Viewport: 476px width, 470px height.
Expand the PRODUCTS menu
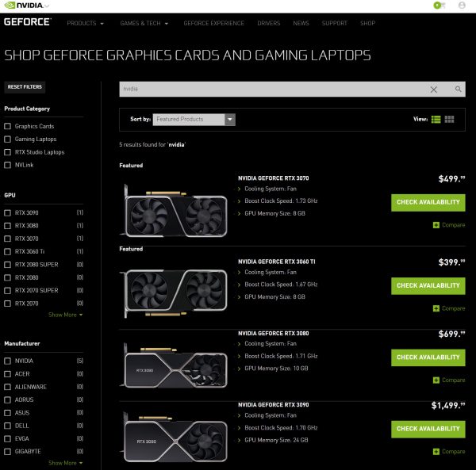(x=85, y=23)
